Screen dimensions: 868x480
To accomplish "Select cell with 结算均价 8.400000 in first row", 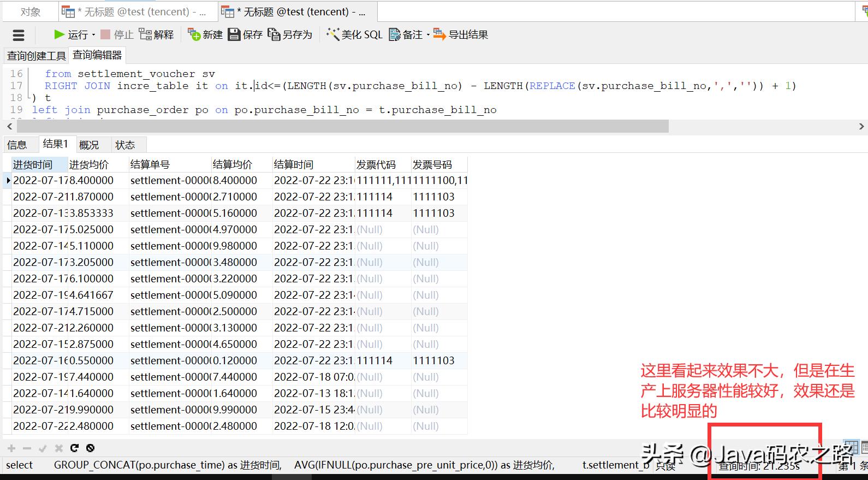I will [x=242, y=180].
